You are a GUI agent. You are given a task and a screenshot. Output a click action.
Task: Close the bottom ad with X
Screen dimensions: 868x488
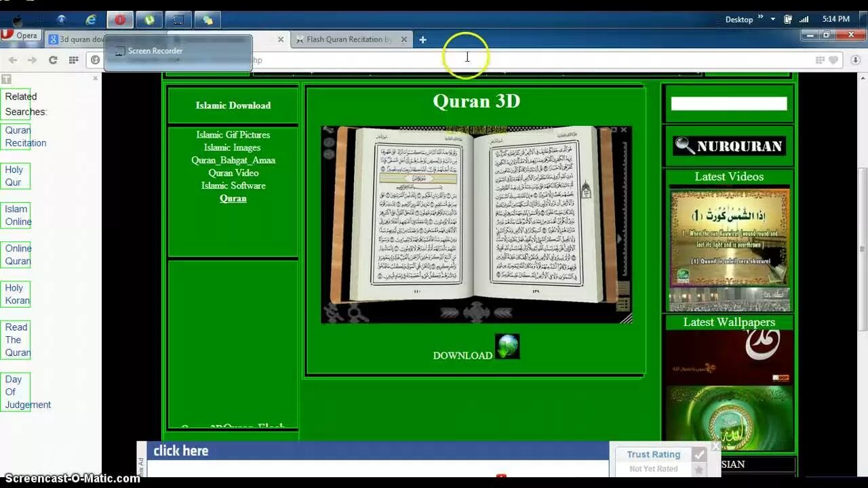tap(715, 446)
